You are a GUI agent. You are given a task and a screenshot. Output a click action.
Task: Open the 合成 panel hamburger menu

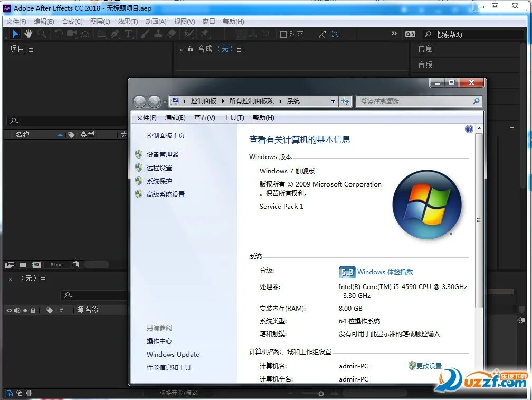point(239,50)
